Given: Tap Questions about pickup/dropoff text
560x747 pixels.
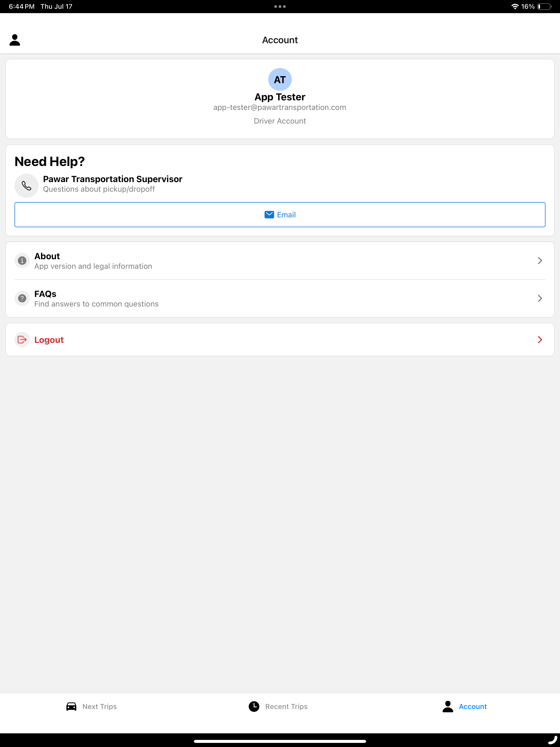Looking at the screenshot, I should 99,189.
